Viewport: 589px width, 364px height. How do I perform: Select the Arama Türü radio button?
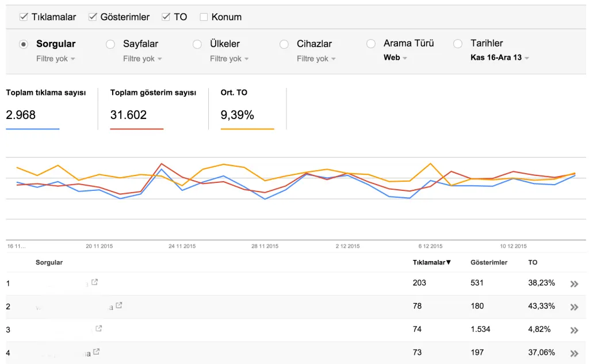pos(371,44)
